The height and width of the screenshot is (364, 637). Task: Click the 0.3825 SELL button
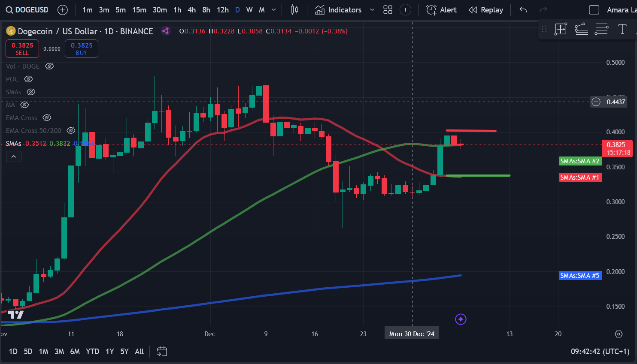tap(22, 48)
